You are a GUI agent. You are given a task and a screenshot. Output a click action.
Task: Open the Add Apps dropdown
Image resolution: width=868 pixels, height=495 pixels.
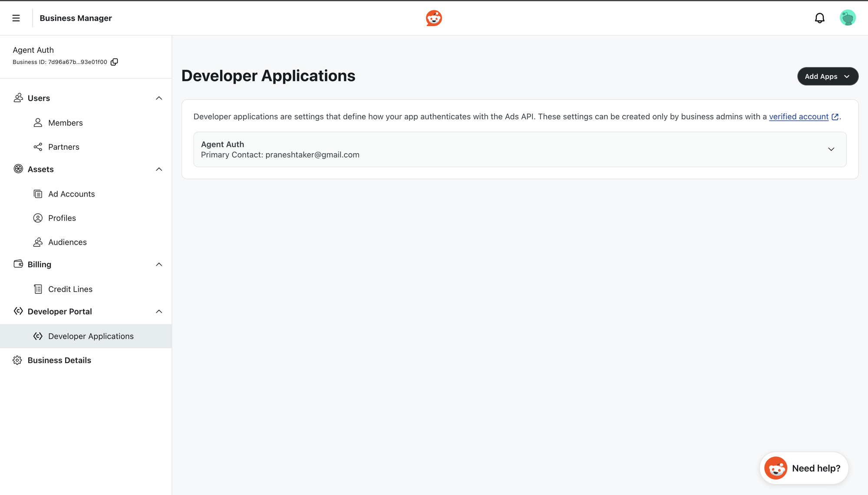(828, 76)
